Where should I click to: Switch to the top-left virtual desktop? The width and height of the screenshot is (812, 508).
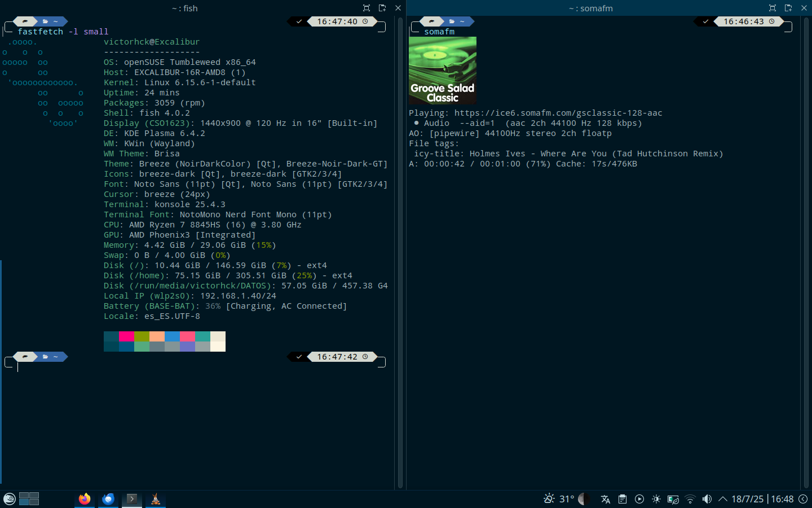pyautogui.click(x=24, y=496)
